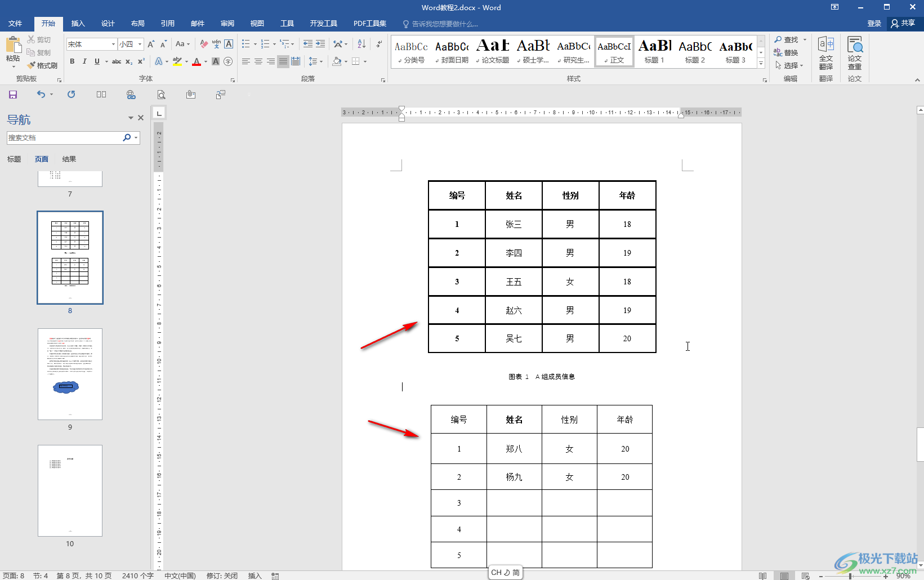Click the 替换 replace button
Image resolution: width=924 pixels, height=580 pixels.
pos(786,52)
